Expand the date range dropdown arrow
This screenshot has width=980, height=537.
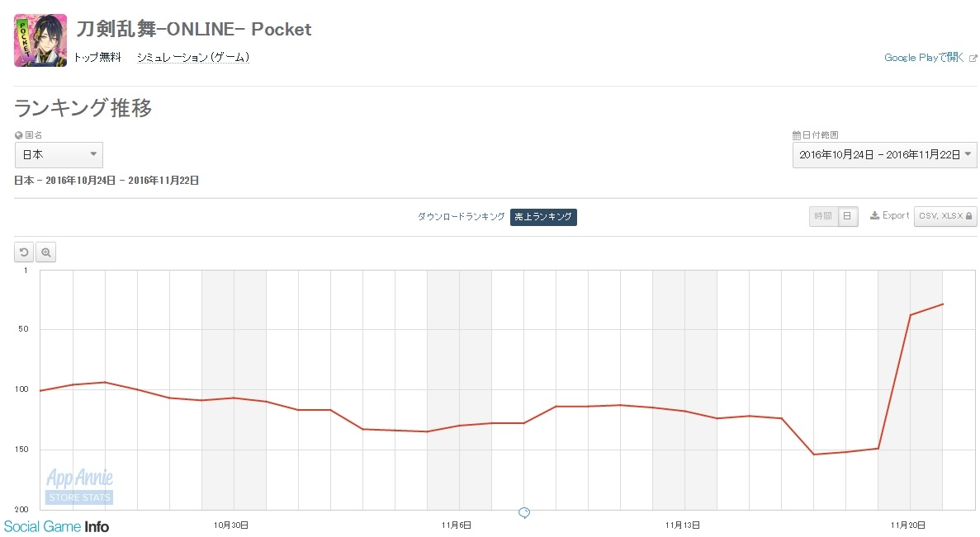click(968, 154)
